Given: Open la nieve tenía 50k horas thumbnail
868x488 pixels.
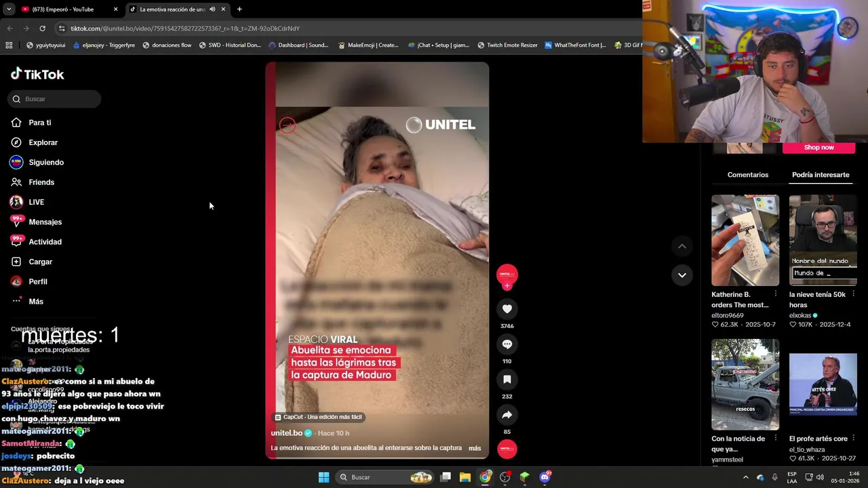Looking at the screenshot, I should coord(823,241).
